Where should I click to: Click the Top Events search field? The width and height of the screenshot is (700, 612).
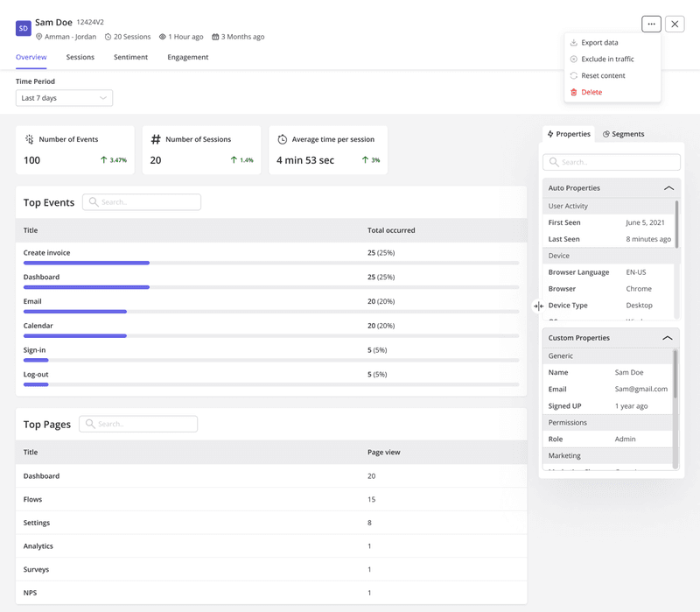[141, 202]
